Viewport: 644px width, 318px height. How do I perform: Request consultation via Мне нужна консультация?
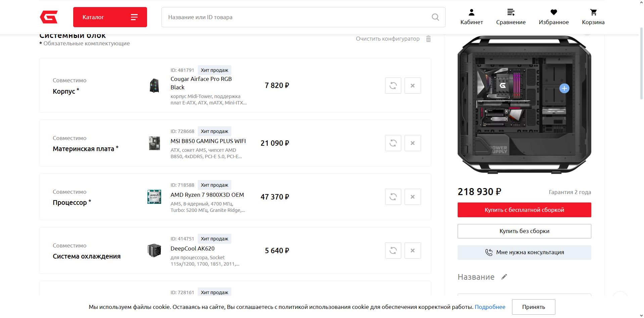coord(524,252)
